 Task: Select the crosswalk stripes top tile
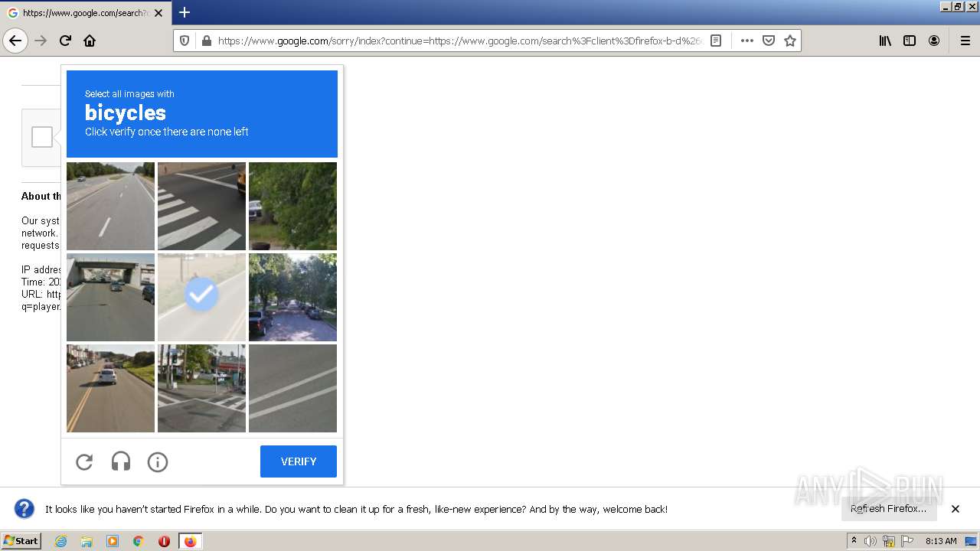point(201,206)
